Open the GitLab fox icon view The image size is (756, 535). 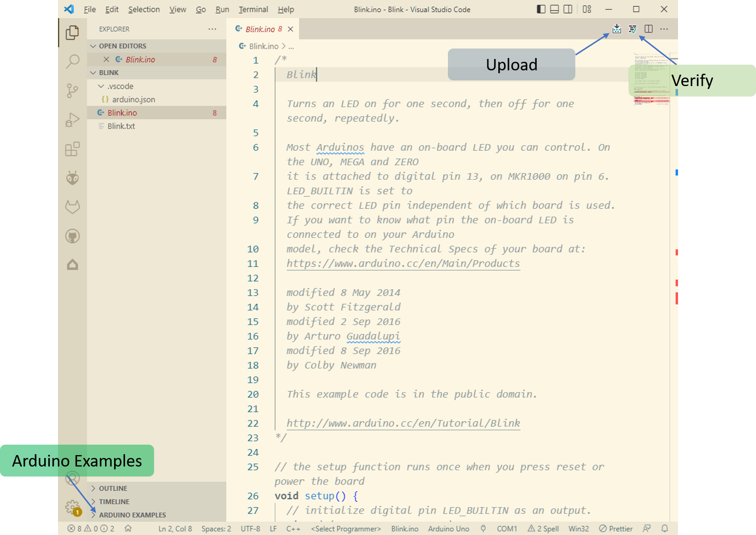click(72, 207)
